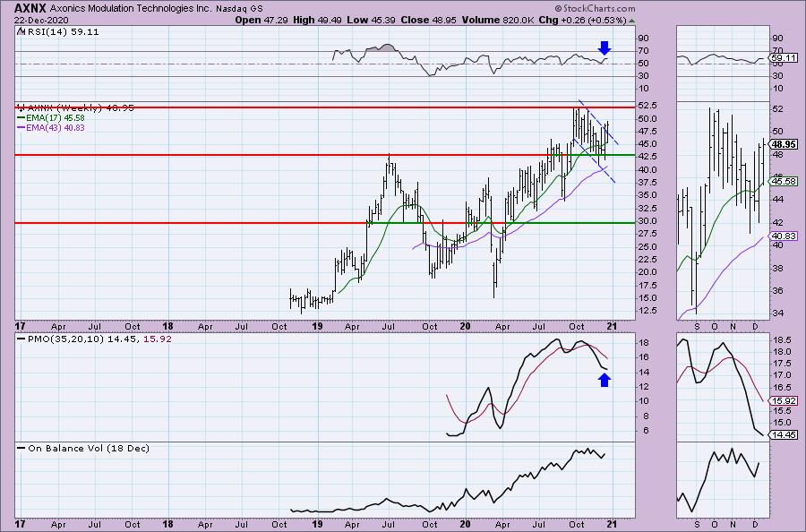Click the Nasdaq GS exchange label
This screenshot has height=532, width=806.
(x=239, y=9)
